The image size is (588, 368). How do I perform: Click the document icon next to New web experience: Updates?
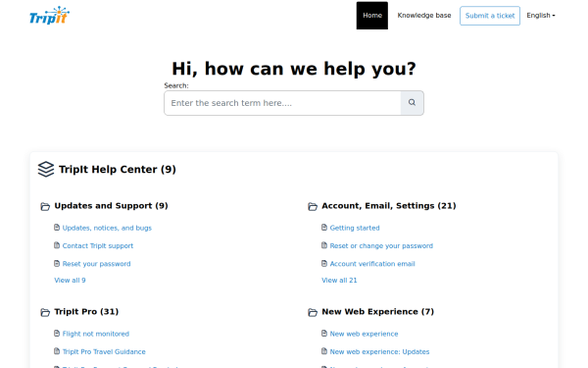tap(324, 351)
